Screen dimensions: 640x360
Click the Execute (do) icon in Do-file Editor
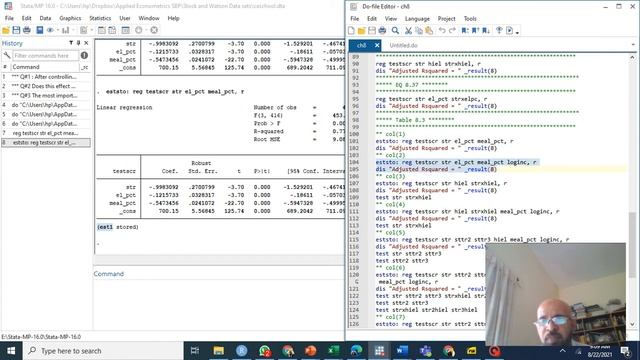point(509,31)
